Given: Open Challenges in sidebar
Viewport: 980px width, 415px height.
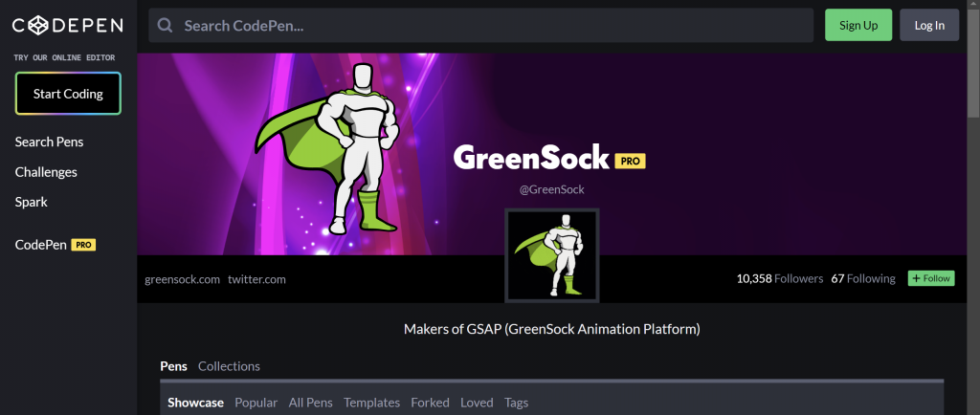Looking at the screenshot, I should 46,171.
